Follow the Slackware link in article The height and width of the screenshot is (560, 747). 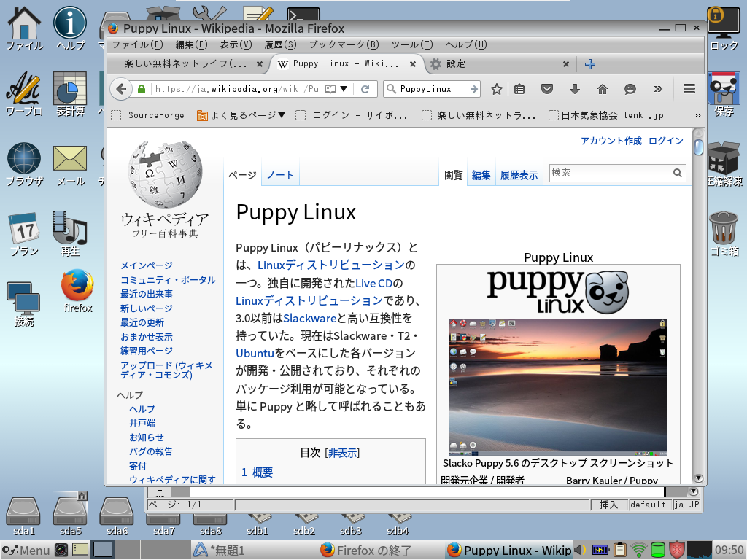309,318
